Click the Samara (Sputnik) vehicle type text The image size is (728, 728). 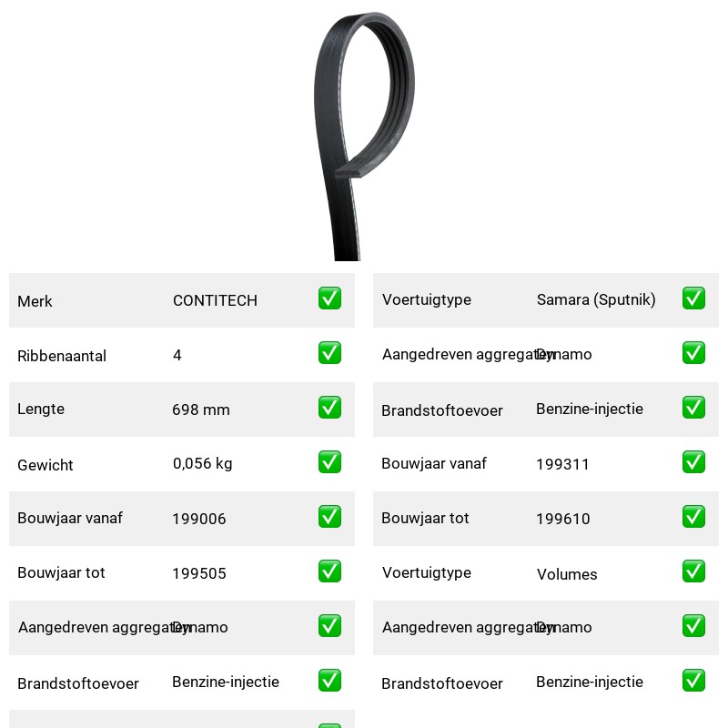click(596, 300)
